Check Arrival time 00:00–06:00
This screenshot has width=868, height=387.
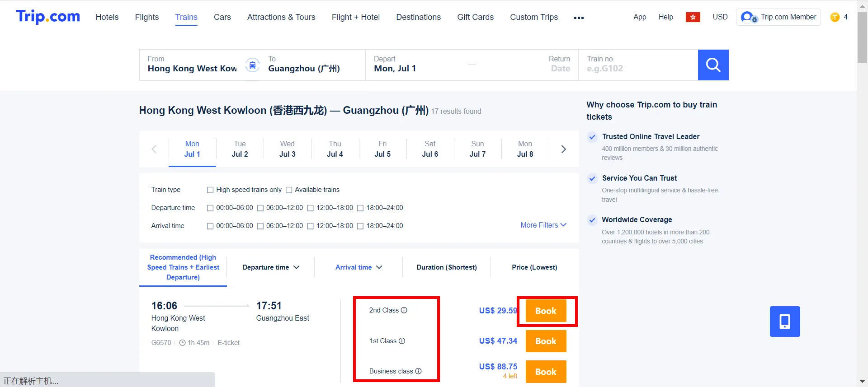tap(210, 226)
